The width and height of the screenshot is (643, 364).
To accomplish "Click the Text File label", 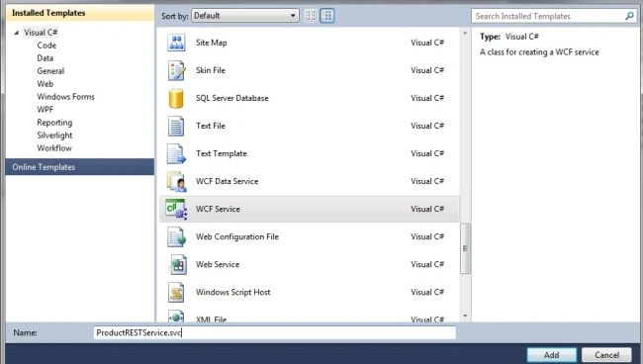I will (x=211, y=126).
